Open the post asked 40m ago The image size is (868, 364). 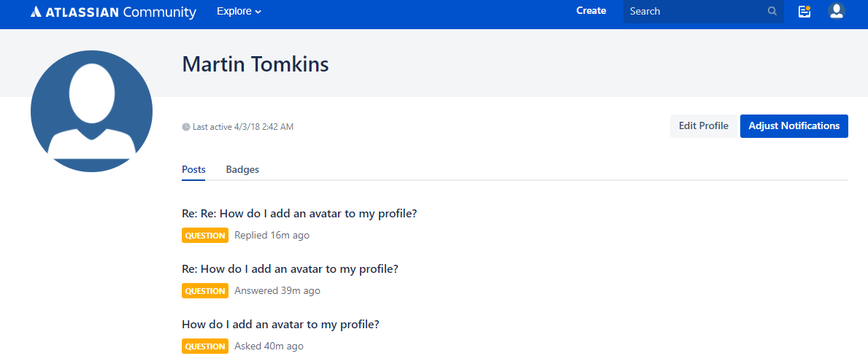(x=280, y=324)
